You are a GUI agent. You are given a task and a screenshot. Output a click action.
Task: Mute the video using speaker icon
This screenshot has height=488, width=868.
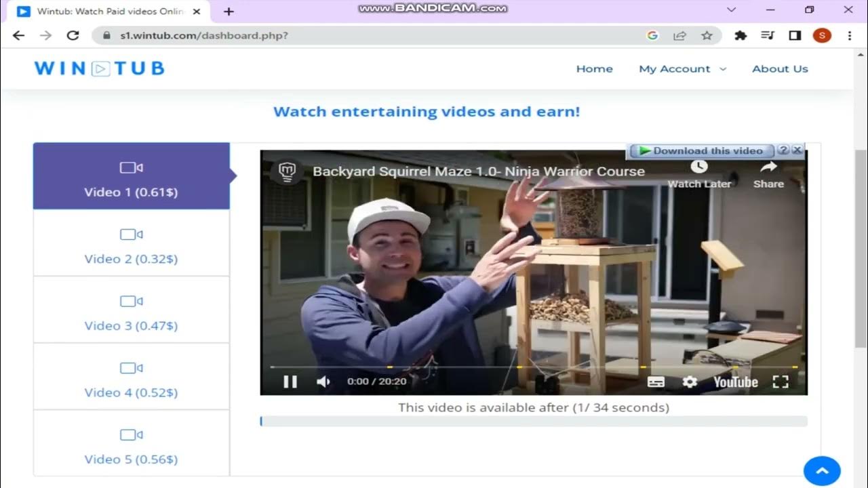pyautogui.click(x=323, y=382)
